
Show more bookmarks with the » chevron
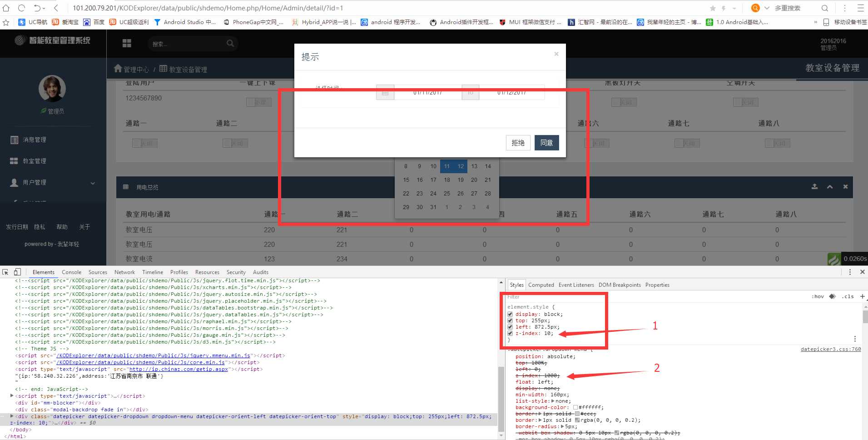click(x=815, y=22)
